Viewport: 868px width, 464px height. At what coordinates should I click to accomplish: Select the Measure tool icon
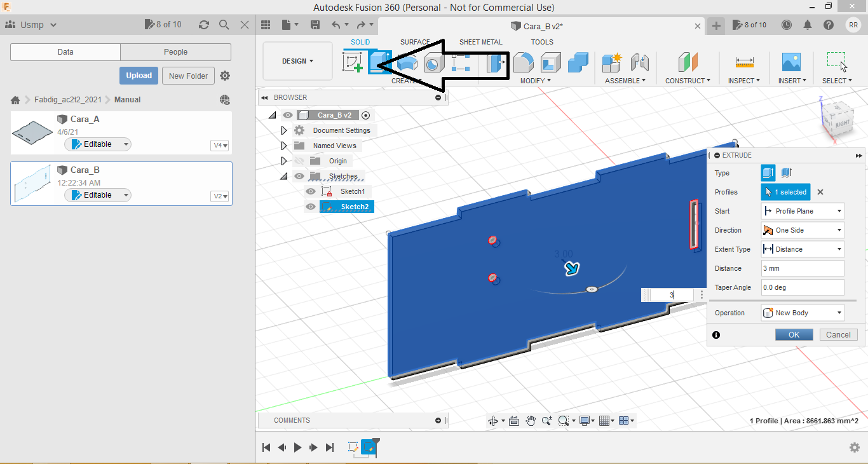click(x=744, y=62)
